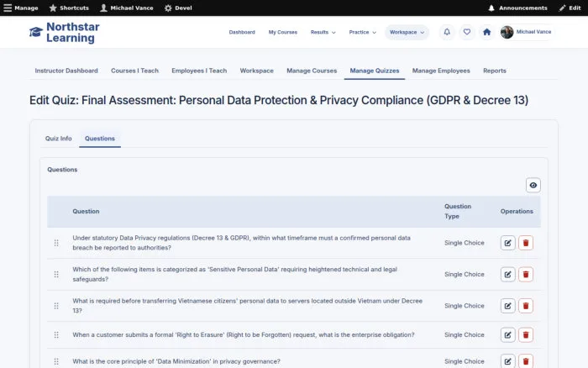Expand the Results dropdown menu
588x368 pixels.
[x=323, y=32]
